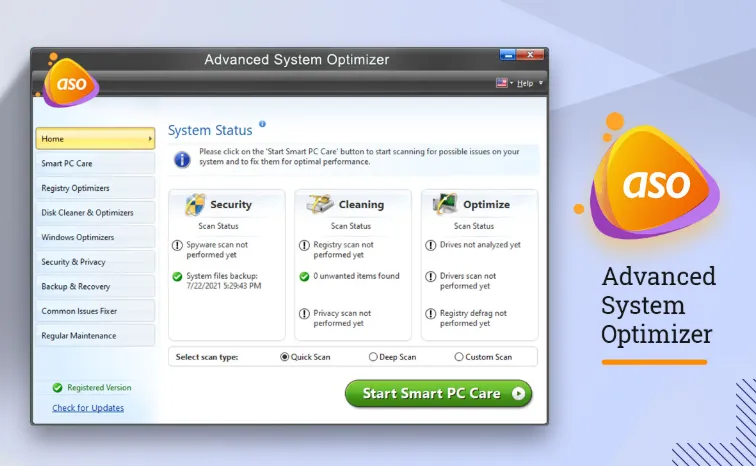756x466 pixels.
Task: Click the 'Spyware scan not performed yet' text
Action: tap(217, 250)
